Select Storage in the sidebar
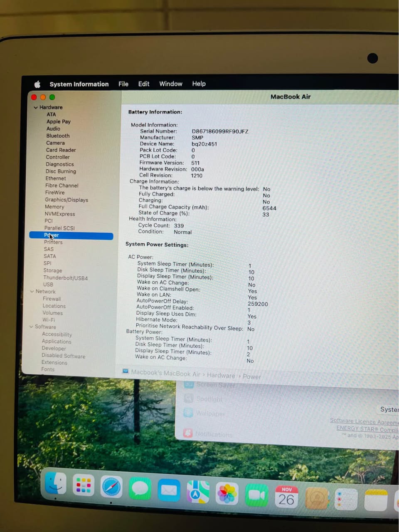The width and height of the screenshot is (399, 532). coord(53,270)
